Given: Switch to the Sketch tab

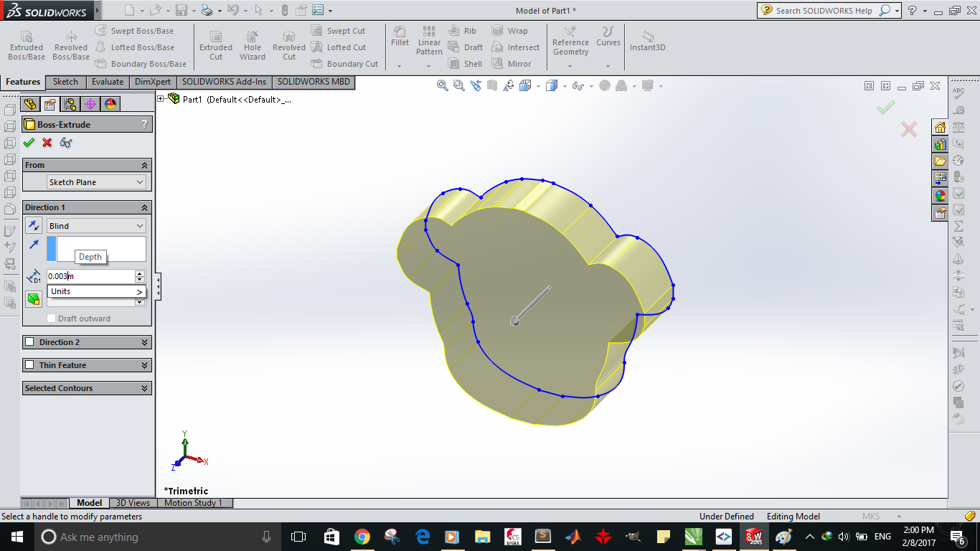Looking at the screenshot, I should point(65,82).
